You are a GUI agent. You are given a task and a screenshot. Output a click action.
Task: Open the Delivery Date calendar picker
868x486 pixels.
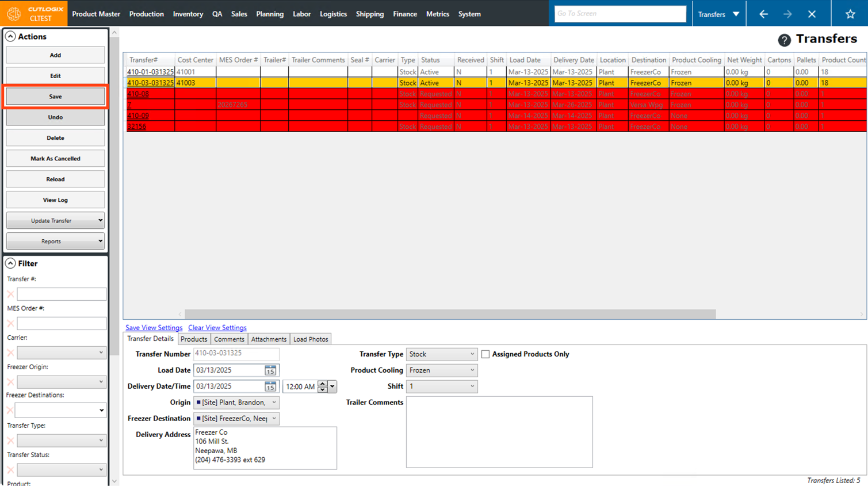click(x=270, y=386)
